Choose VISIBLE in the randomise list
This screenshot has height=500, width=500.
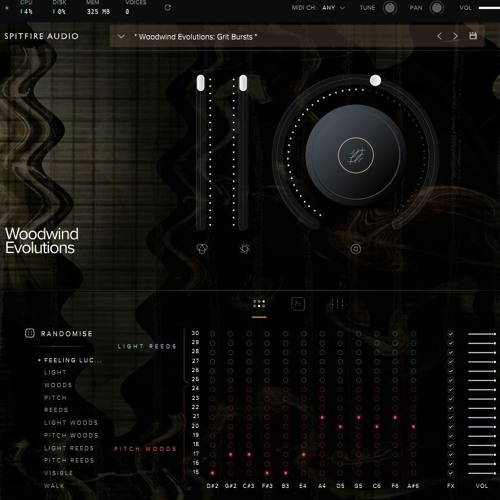point(58,473)
